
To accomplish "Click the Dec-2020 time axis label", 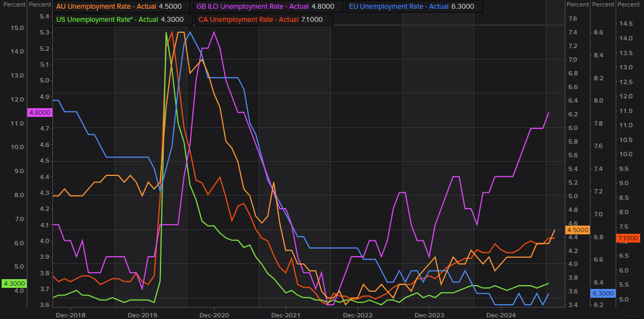I will tap(214, 315).
